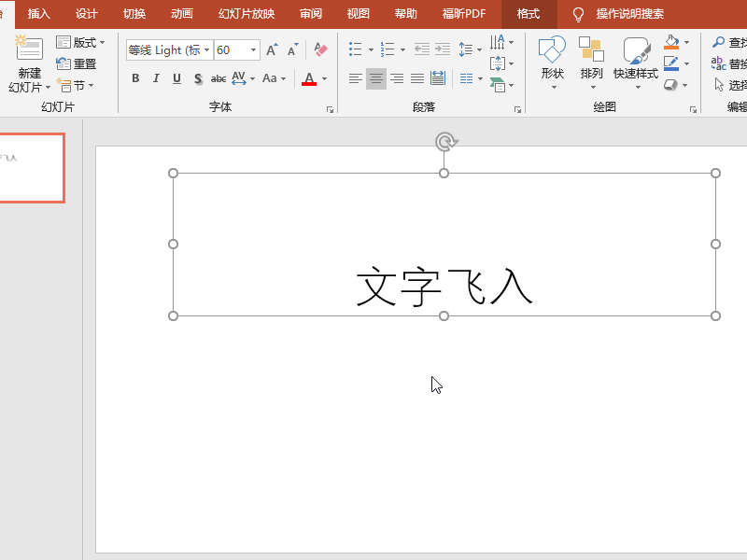747x560 pixels.
Task: Increase font size with the large A icon
Action: pyautogui.click(x=272, y=49)
